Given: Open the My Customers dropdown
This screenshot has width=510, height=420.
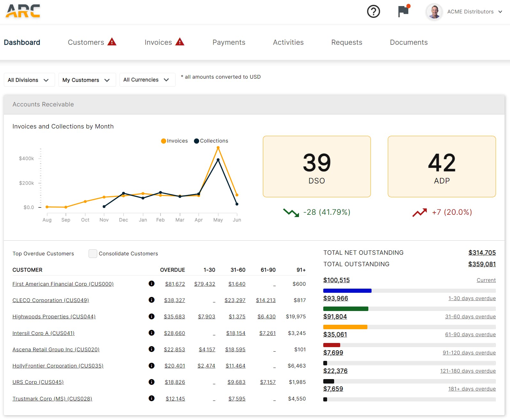Looking at the screenshot, I should tap(87, 80).
